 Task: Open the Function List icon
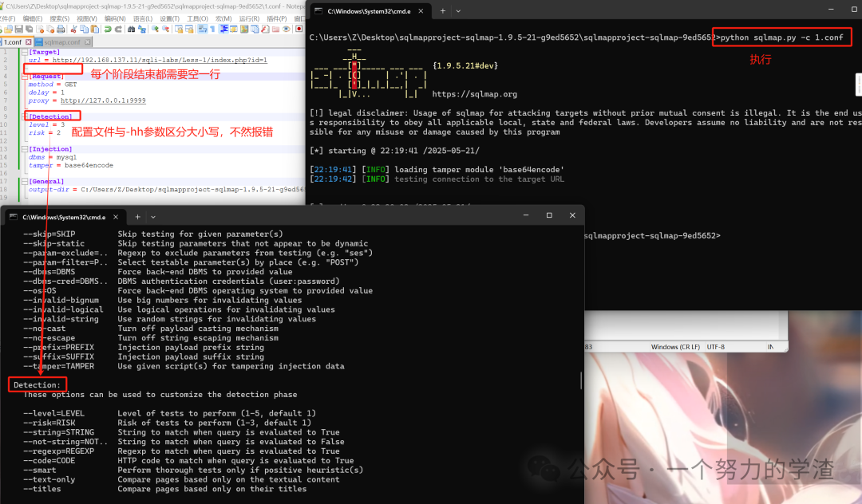(x=265, y=29)
